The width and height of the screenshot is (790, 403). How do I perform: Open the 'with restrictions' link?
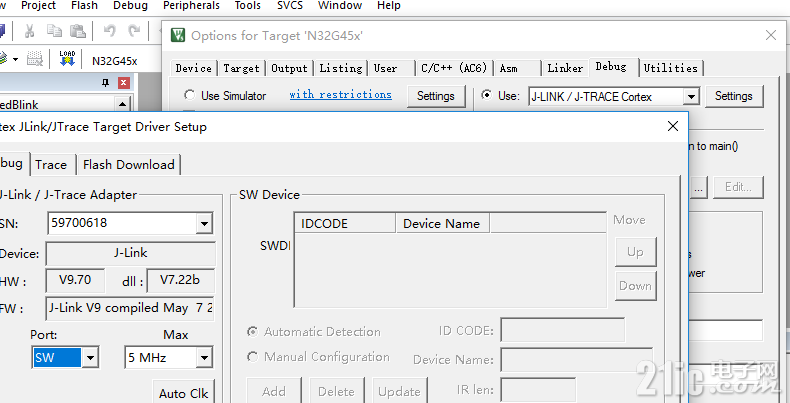point(341,95)
